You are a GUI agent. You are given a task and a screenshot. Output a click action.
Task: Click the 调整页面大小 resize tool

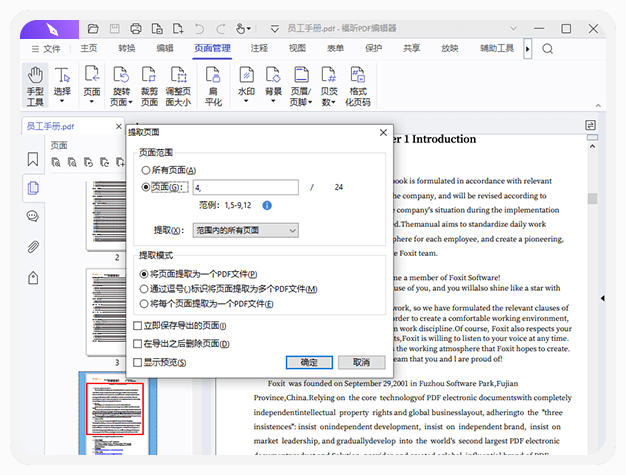pyautogui.click(x=178, y=86)
